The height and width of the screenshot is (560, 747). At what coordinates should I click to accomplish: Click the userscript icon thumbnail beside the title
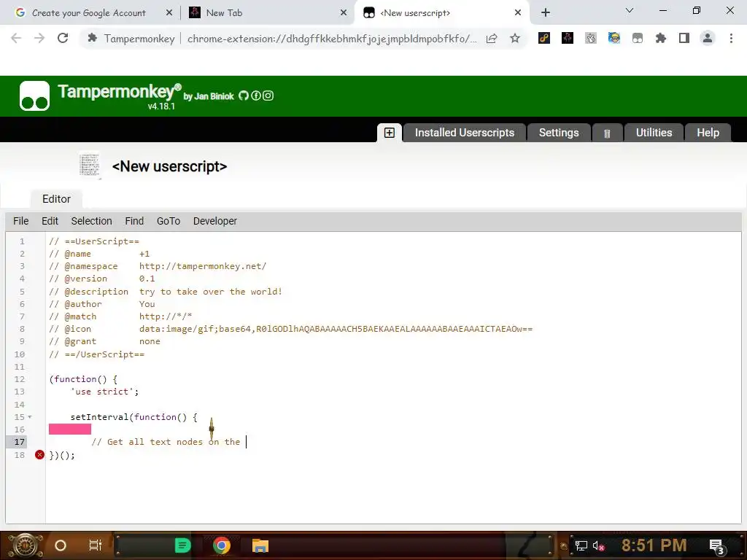pyautogui.click(x=90, y=166)
